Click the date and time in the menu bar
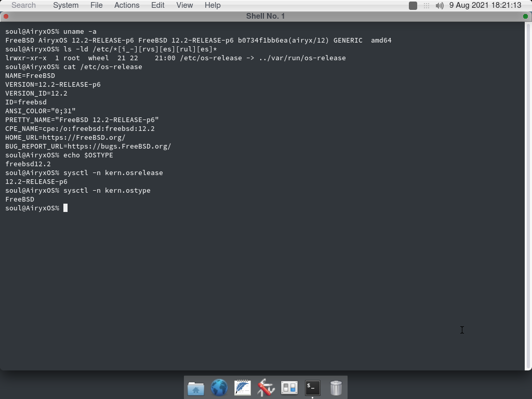 tap(485, 5)
